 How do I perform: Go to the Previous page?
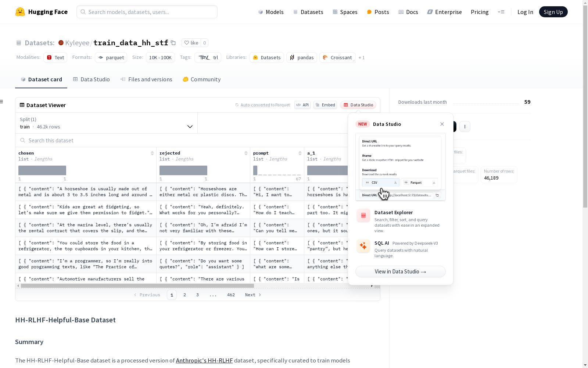(x=147, y=295)
